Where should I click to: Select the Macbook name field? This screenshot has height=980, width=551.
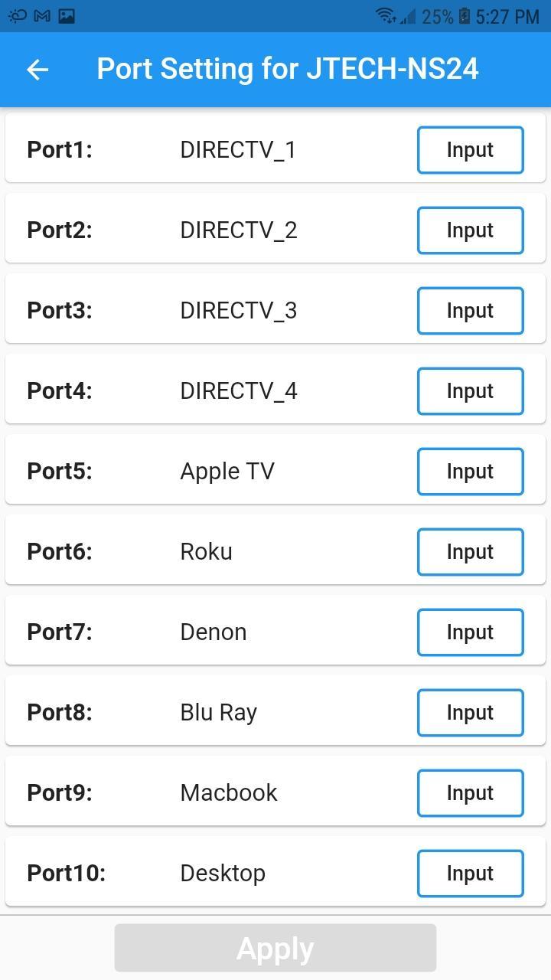[x=229, y=793]
